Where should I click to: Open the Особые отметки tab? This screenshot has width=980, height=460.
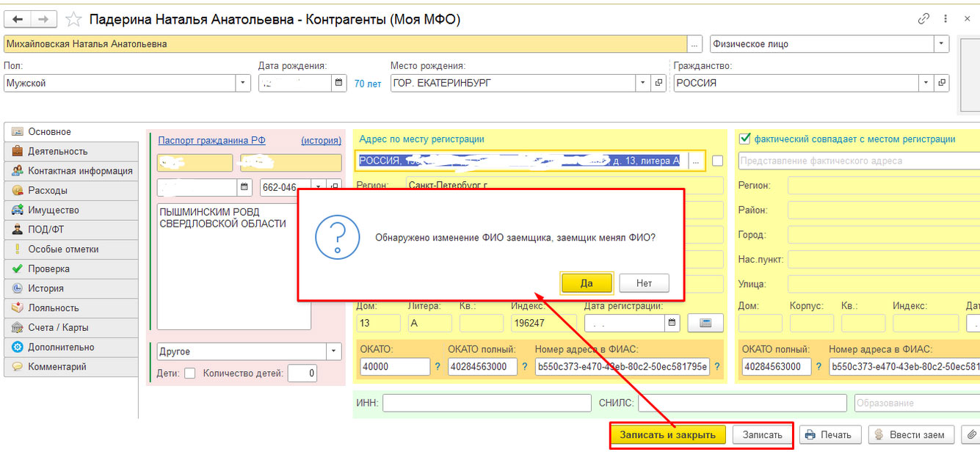point(70,249)
